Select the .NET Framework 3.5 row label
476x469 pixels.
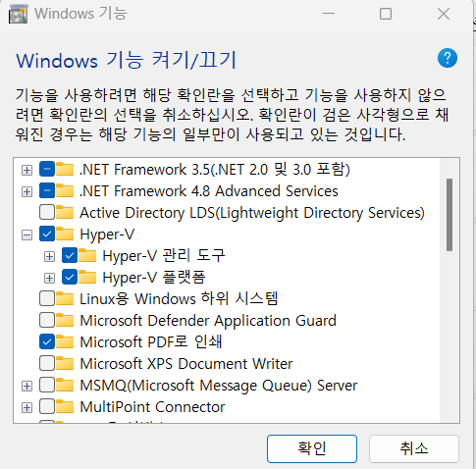tap(215, 170)
